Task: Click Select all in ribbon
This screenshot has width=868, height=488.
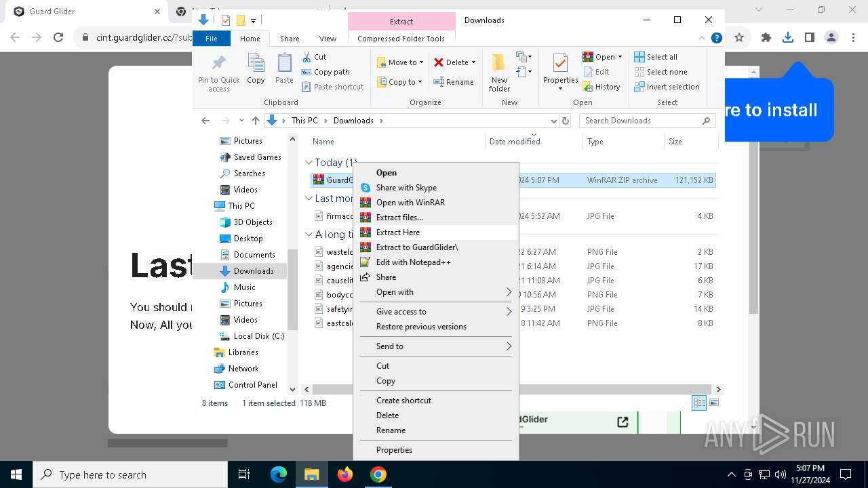Action: [656, 57]
